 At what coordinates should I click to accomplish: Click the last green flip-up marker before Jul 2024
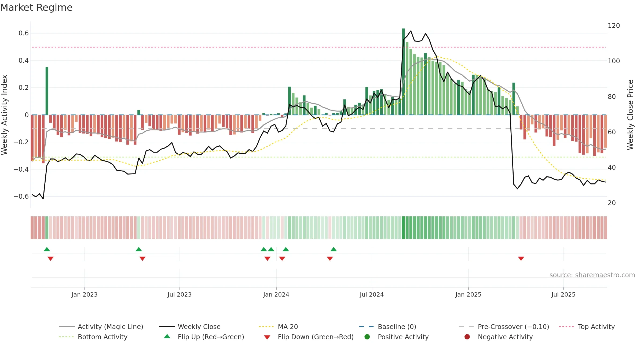click(x=334, y=249)
